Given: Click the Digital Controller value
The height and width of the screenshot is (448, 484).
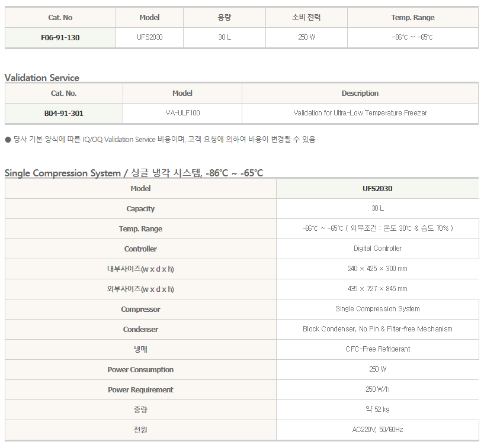Looking at the screenshot, I should (x=377, y=249).
